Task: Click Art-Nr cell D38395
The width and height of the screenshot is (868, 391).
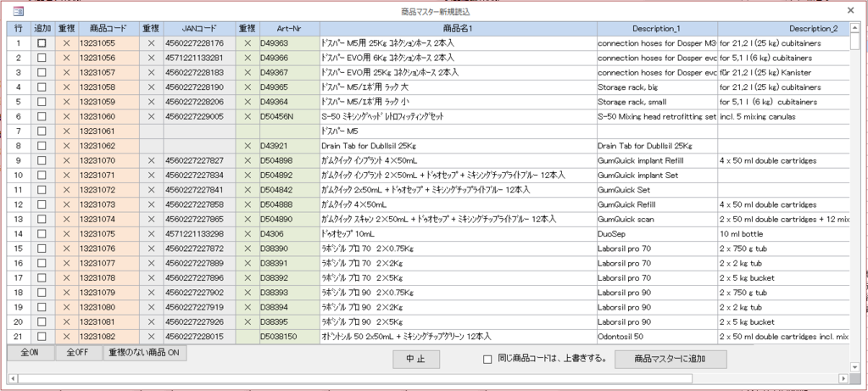Action: tap(290, 321)
